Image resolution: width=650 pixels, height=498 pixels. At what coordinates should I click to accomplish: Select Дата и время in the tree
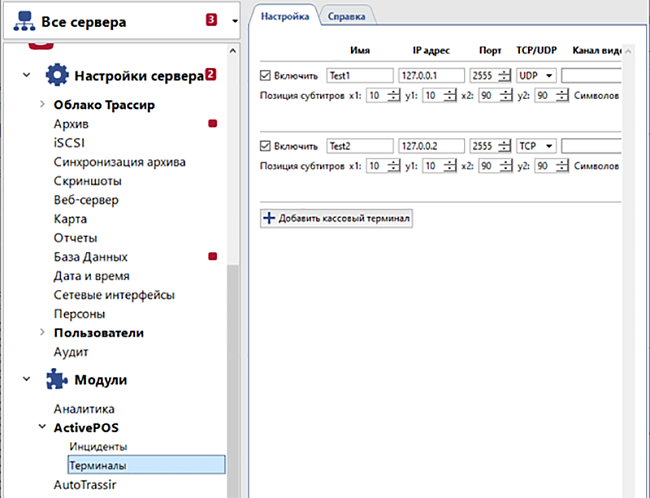pyautogui.click(x=92, y=276)
